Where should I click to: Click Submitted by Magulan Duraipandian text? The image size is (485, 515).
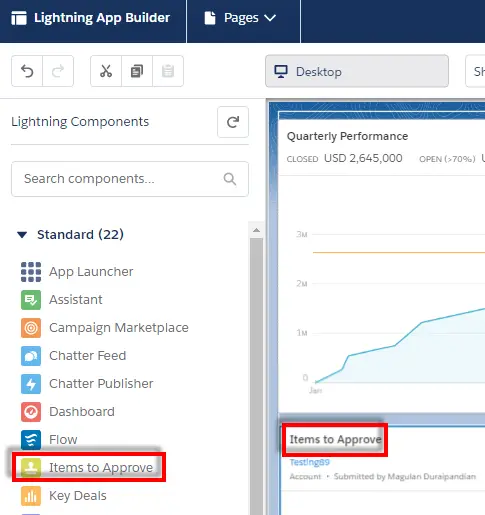[x=405, y=477]
